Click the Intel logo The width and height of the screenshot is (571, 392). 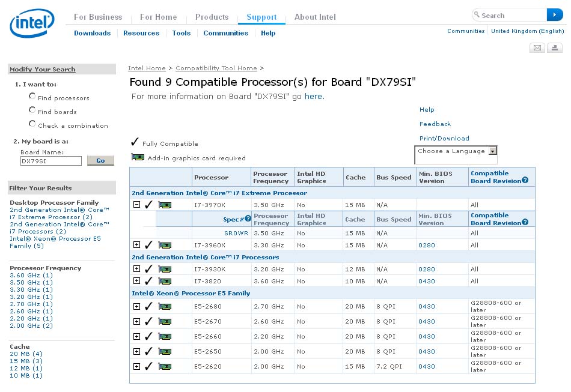click(32, 23)
